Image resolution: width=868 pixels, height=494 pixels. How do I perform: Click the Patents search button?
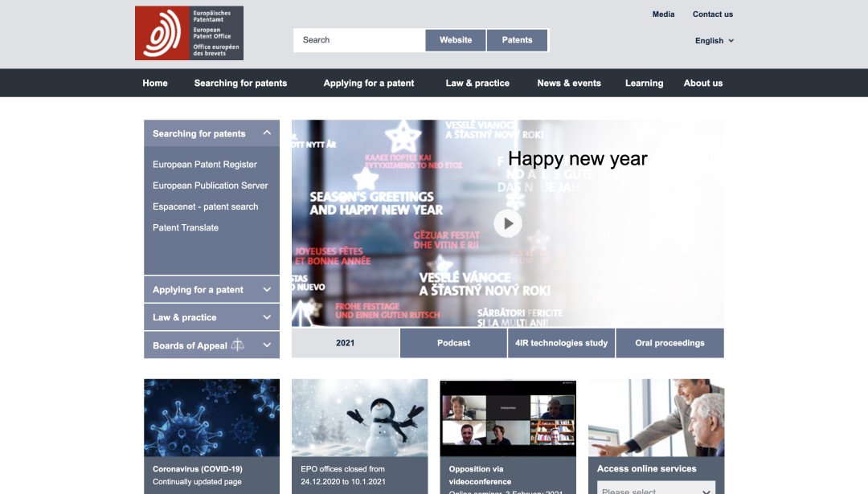[x=517, y=40]
